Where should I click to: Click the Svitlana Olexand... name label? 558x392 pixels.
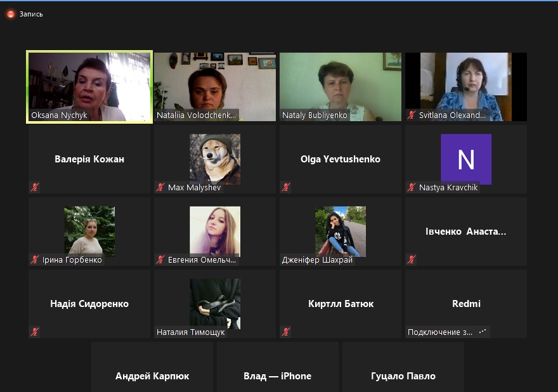[452, 115]
